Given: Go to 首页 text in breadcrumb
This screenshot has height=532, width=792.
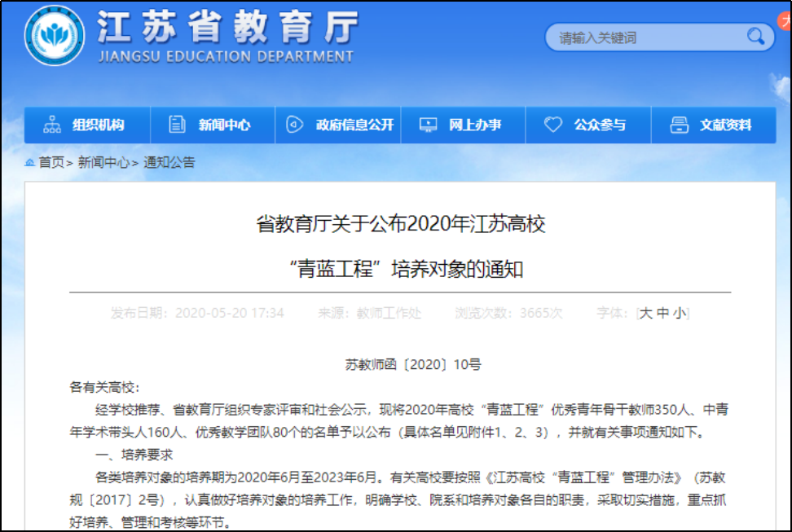Looking at the screenshot, I should pos(51,163).
